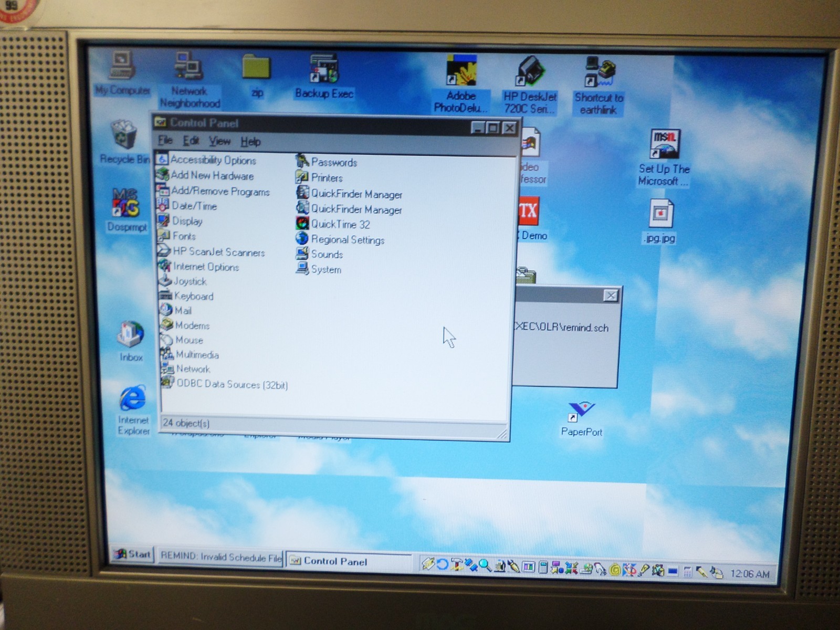Select the Network applet in Control Panel
Viewport: 840px width, 630px height.
point(186,369)
